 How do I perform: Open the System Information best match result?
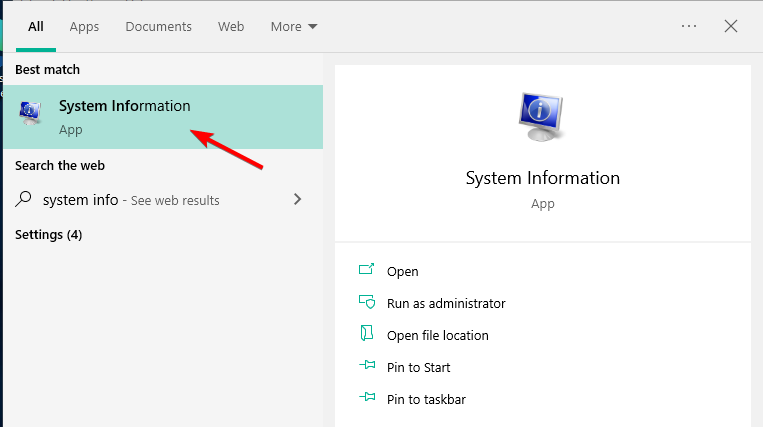[x=163, y=117]
